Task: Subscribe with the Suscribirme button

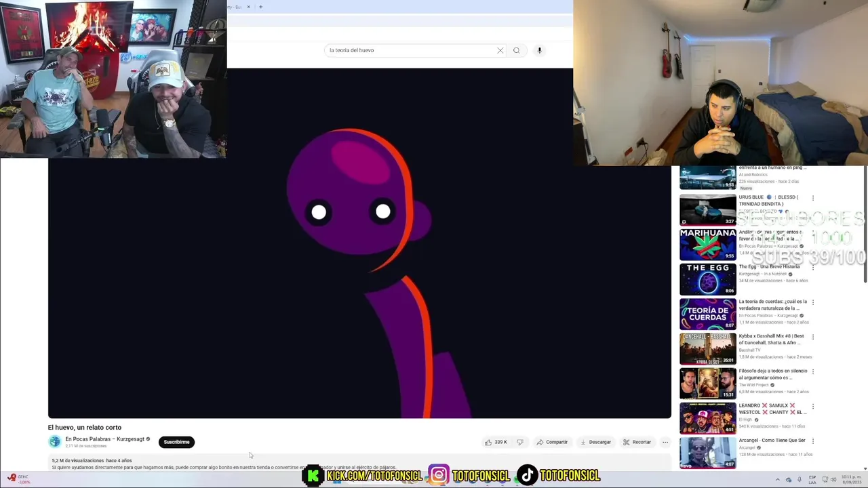Action: point(176,442)
